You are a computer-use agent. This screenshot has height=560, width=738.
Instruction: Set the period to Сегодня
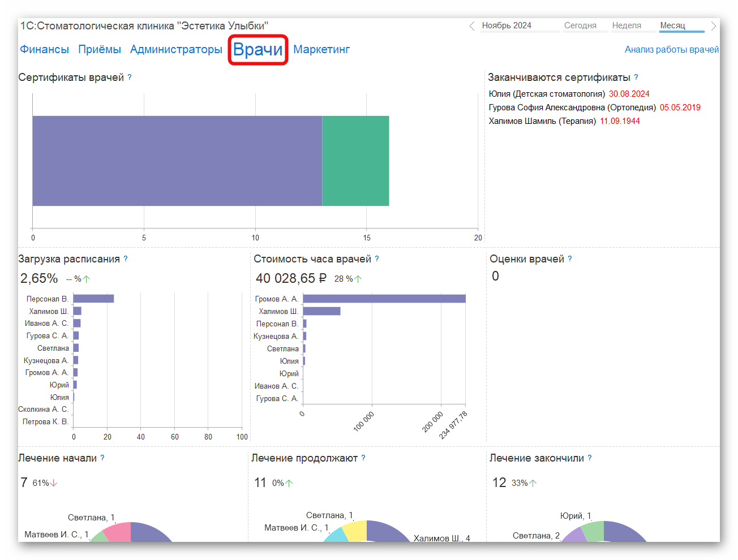[580, 25]
